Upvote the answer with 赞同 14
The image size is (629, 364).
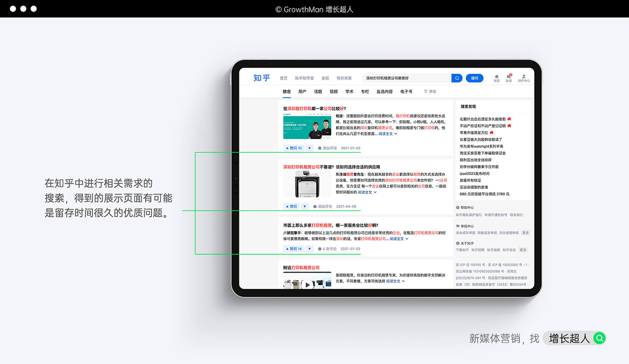[294, 249]
